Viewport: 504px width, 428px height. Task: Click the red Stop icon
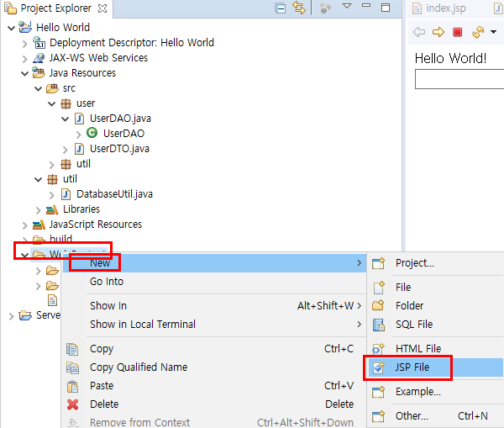(458, 32)
